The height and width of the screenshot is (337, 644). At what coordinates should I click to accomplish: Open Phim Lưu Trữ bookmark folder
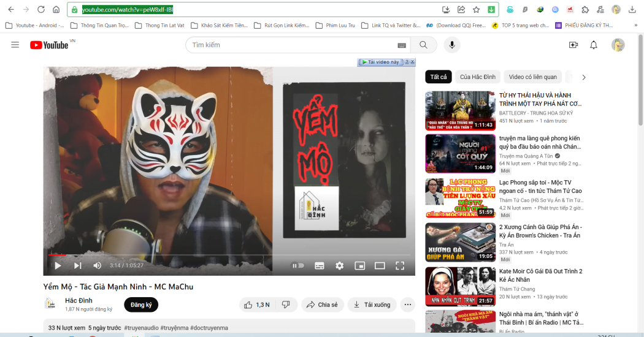pyautogui.click(x=335, y=26)
